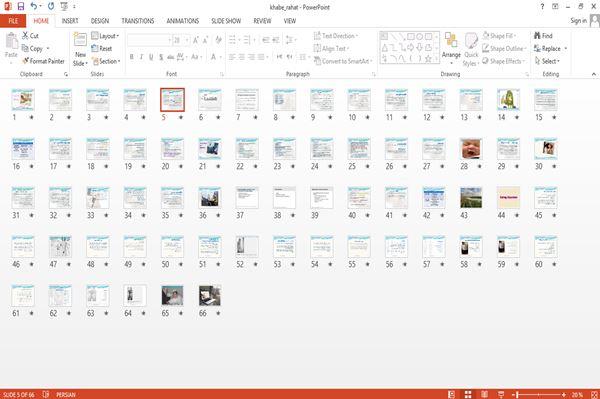The image size is (600, 399).
Task: Open the Section dropdown
Action: tap(106, 61)
